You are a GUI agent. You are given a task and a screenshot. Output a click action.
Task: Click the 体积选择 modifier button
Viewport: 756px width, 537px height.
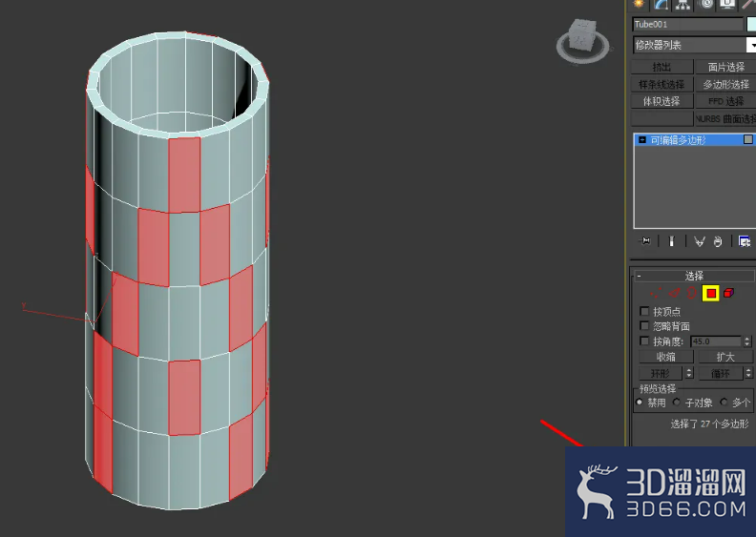tap(662, 101)
